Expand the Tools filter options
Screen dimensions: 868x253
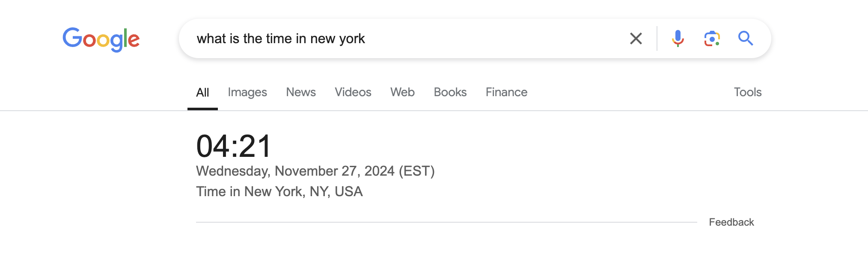(748, 92)
